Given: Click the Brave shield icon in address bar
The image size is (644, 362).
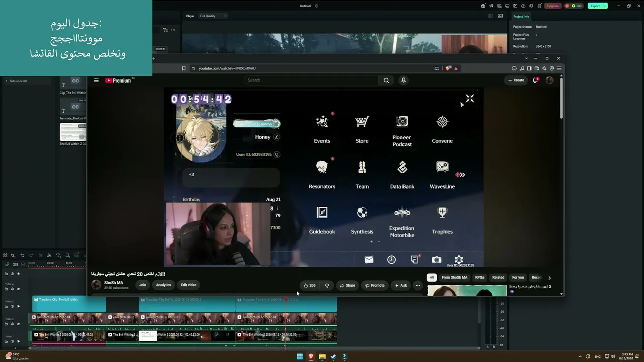Looking at the screenshot, I should [x=448, y=68].
